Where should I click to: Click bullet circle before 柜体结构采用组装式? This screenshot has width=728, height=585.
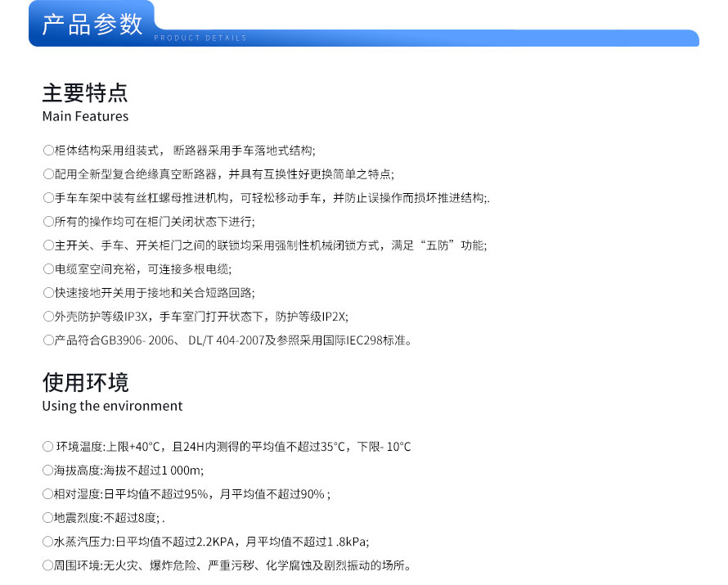point(47,151)
